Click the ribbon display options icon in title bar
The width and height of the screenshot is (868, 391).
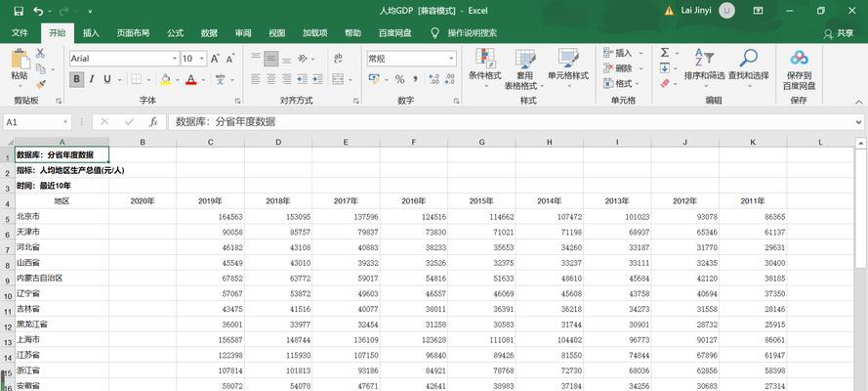[758, 11]
